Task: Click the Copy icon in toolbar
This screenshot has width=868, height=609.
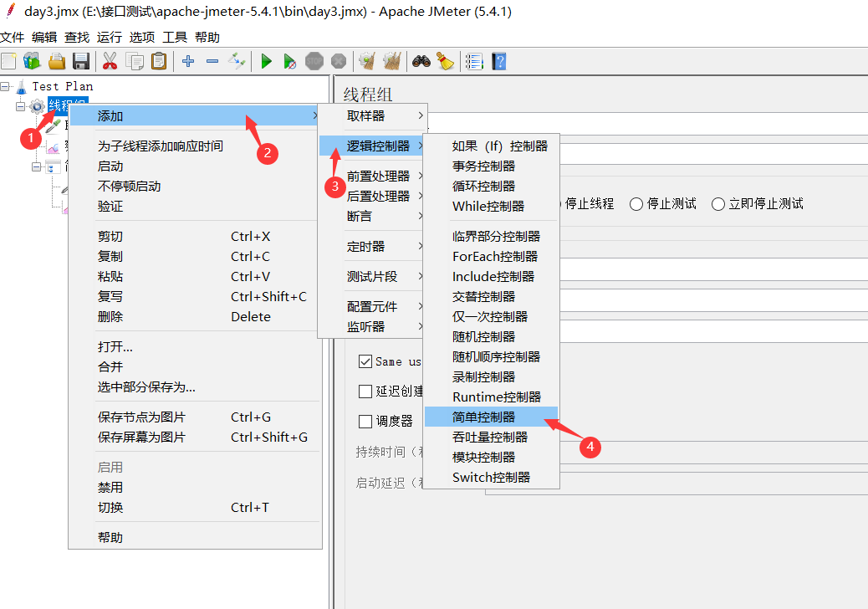Action: 135,61
